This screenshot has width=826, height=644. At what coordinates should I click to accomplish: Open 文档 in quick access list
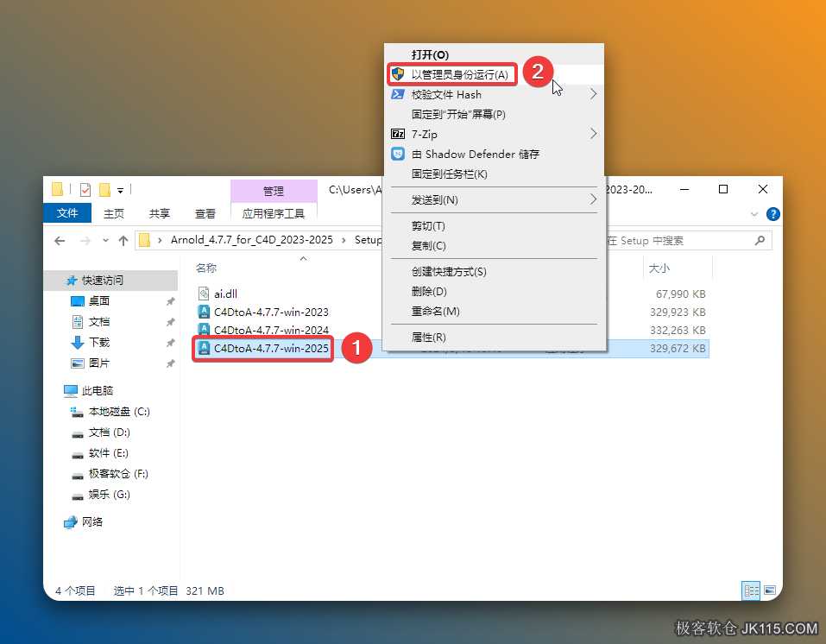98,321
